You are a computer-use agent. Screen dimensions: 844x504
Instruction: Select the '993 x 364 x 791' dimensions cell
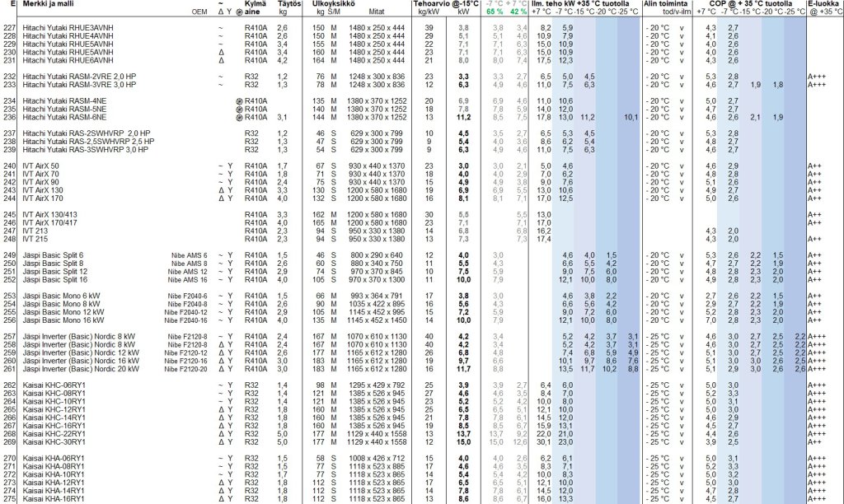(377, 296)
